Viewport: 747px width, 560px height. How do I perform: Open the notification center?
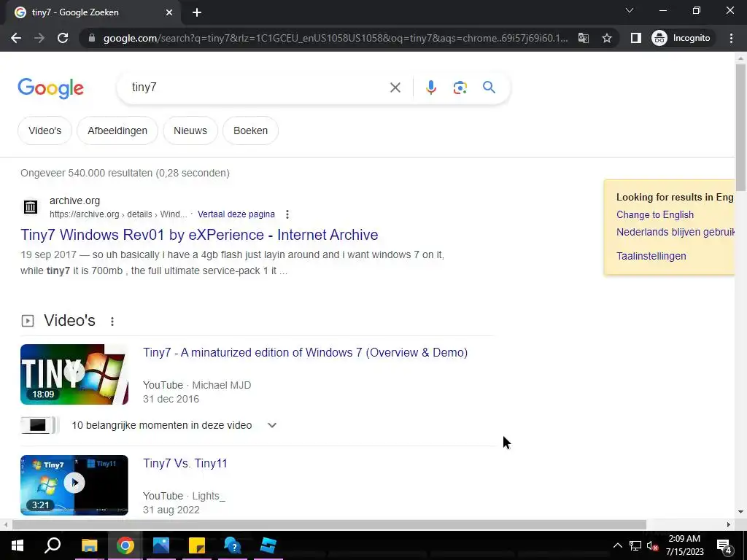(x=724, y=545)
